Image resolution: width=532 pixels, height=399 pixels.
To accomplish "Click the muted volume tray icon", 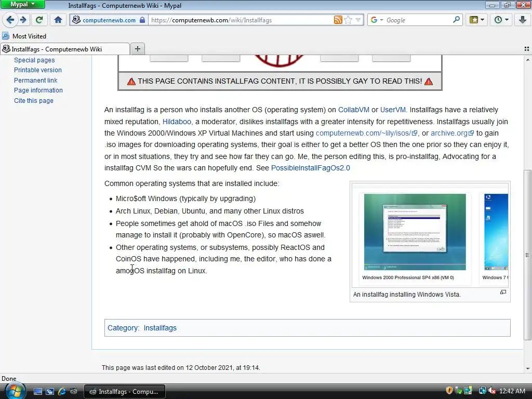I will click(492, 391).
